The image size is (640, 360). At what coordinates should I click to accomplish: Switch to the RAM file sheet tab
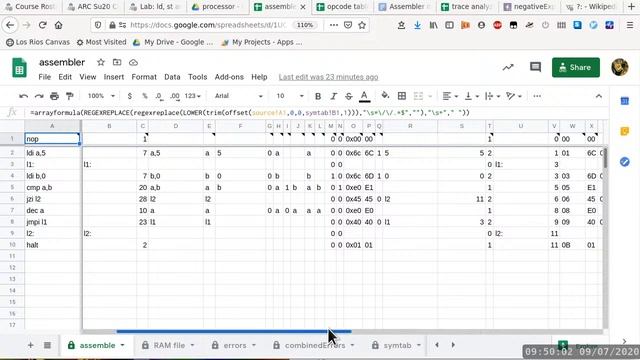coord(168,345)
